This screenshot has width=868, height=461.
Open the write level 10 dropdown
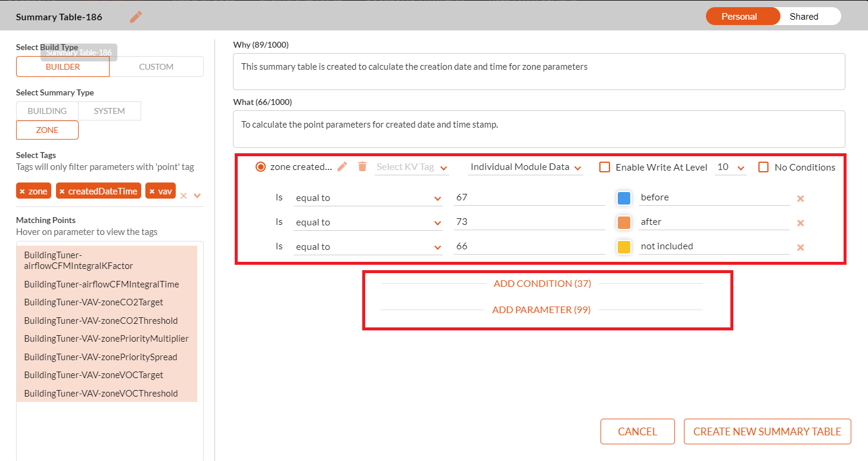(x=730, y=168)
